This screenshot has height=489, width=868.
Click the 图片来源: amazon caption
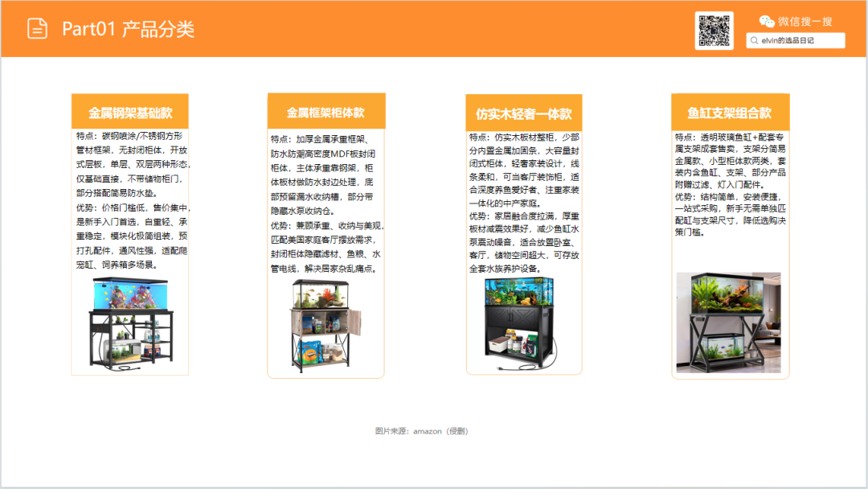tap(422, 431)
